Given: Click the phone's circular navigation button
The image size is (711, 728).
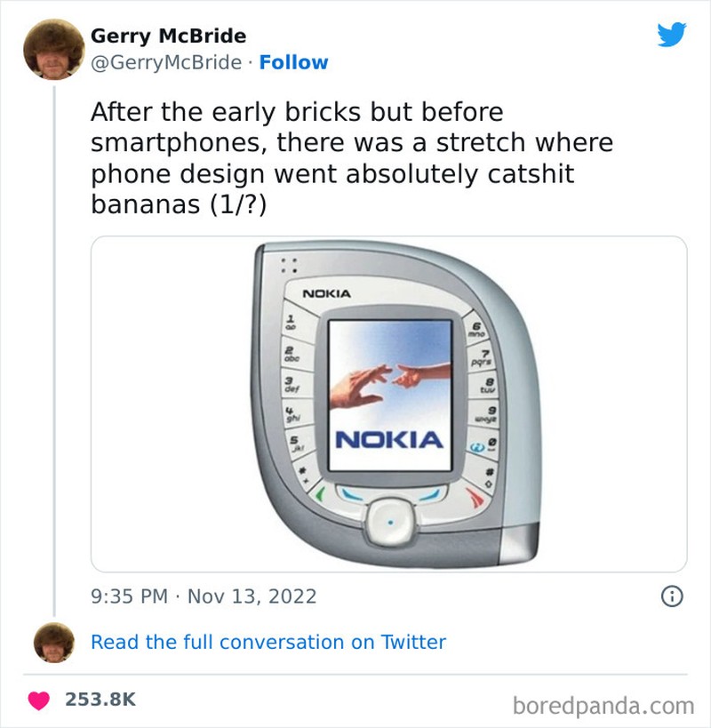Looking at the screenshot, I should pos(391,521).
